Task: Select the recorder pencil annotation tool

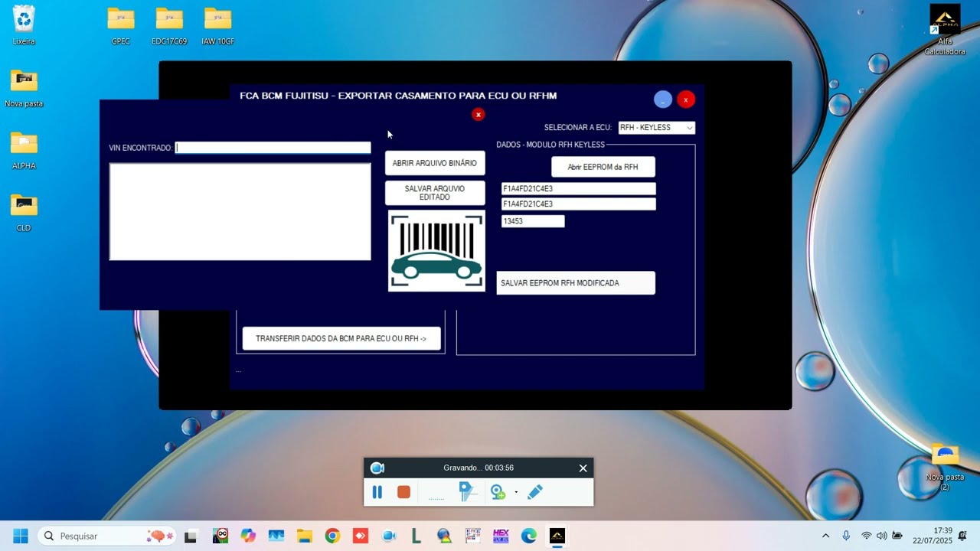Action: (535, 492)
